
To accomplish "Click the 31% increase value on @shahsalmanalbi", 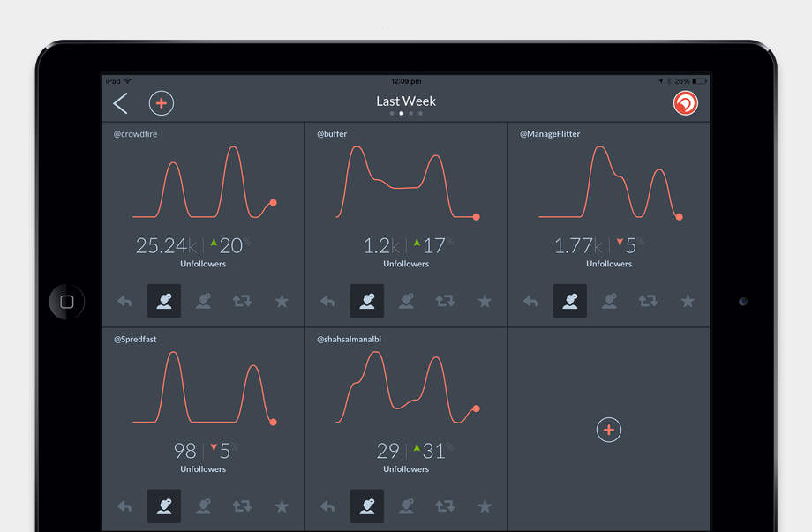I will (434, 451).
